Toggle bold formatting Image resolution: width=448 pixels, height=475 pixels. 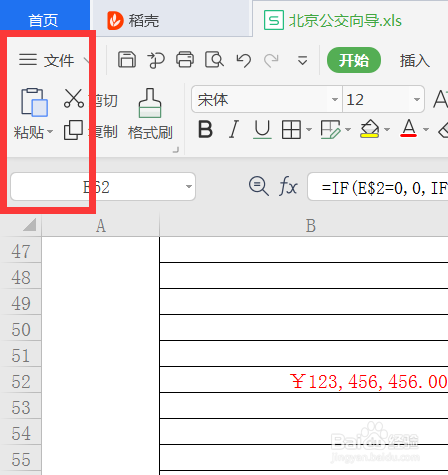[205, 129]
